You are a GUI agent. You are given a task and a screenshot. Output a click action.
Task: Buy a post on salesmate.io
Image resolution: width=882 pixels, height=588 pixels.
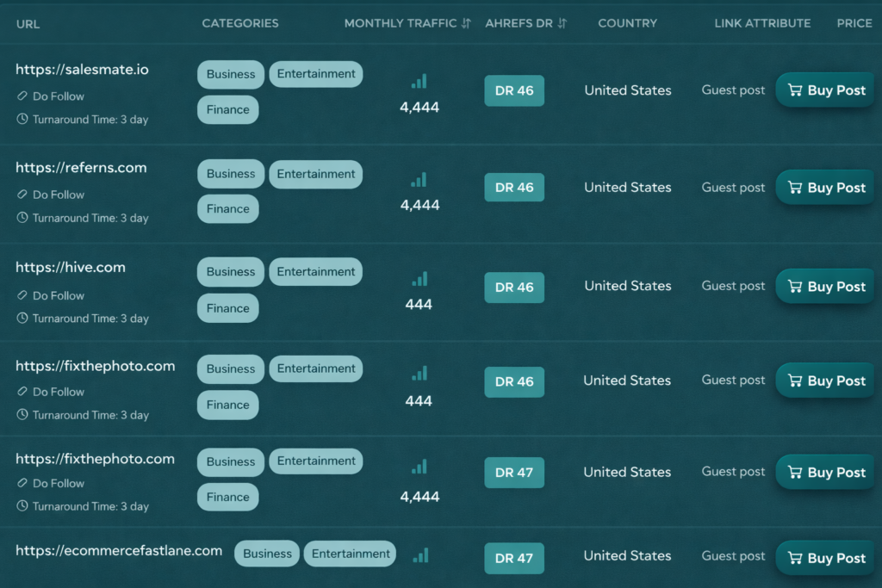(x=826, y=90)
